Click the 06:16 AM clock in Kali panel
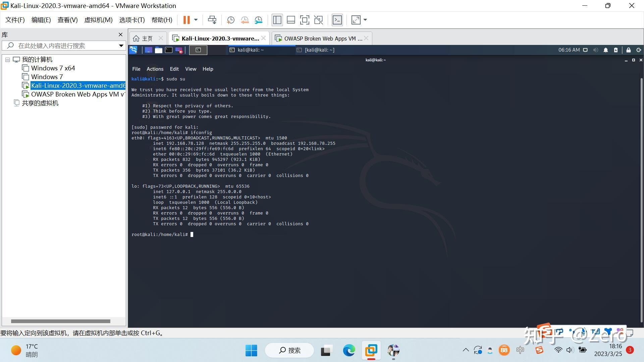The image size is (644, 362). [569, 50]
